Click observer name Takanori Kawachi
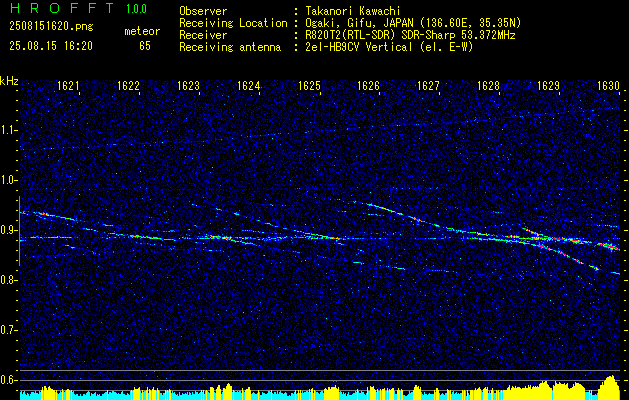Image resolution: width=629 pixels, height=400 pixels. (x=352, y=11)
